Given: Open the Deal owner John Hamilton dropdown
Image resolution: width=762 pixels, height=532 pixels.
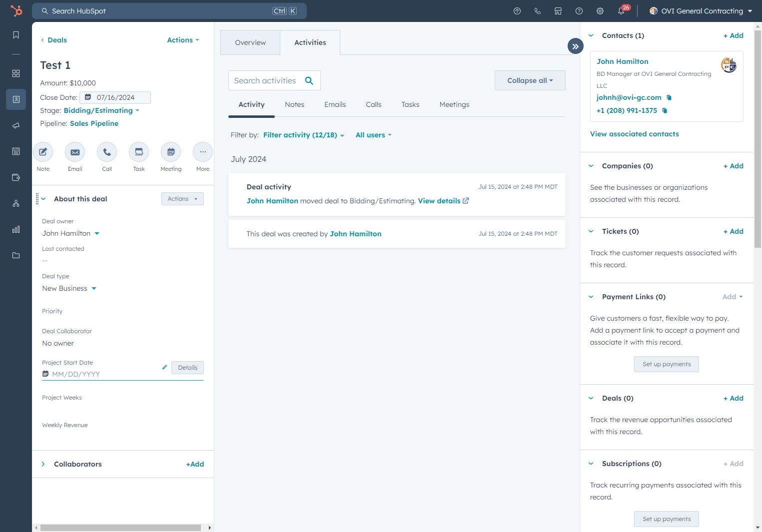Looking at the screenshot, I should pyautogui.click(x=71, y=233).
